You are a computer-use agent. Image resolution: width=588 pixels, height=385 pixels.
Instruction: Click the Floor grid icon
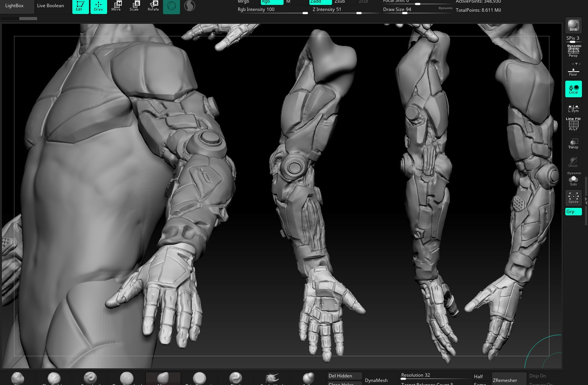tap(573, 72)
